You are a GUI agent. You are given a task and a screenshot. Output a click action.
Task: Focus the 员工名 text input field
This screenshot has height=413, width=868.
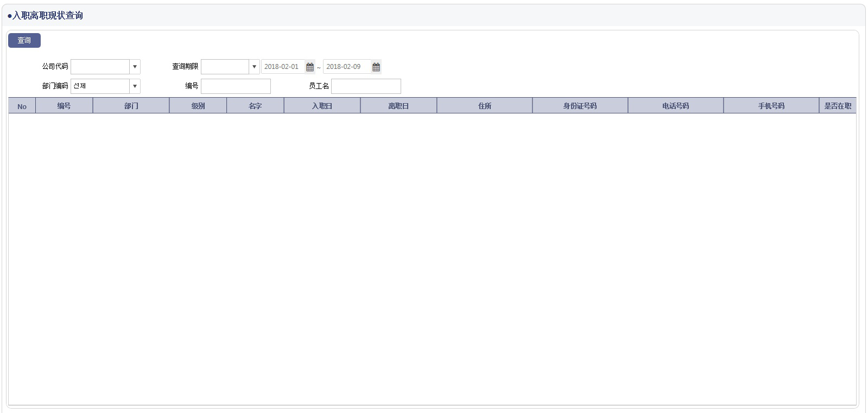pos(366,86)
